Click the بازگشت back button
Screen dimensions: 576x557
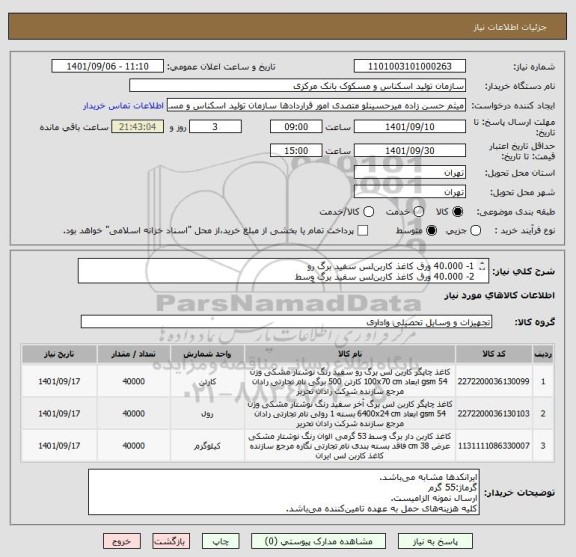[171, 541]
